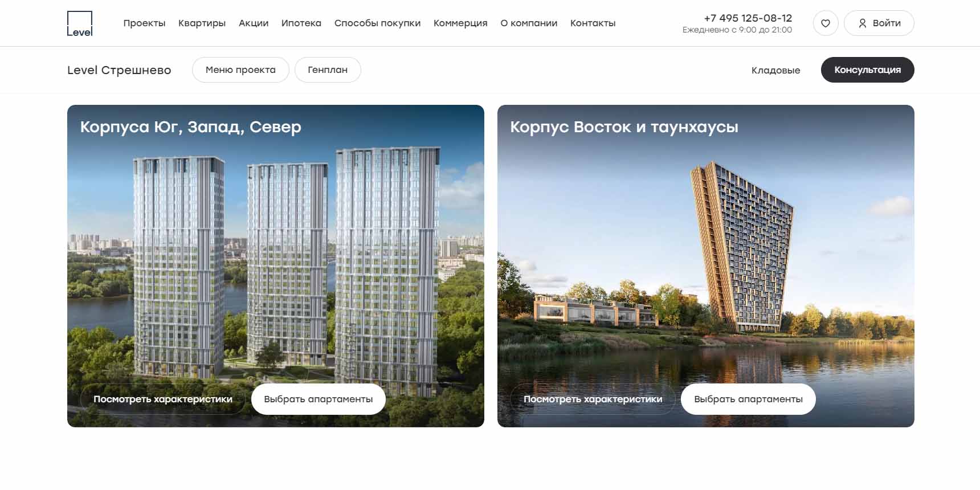Open favorites via the heart icon
980x490 pixels.
coord(826,23)
